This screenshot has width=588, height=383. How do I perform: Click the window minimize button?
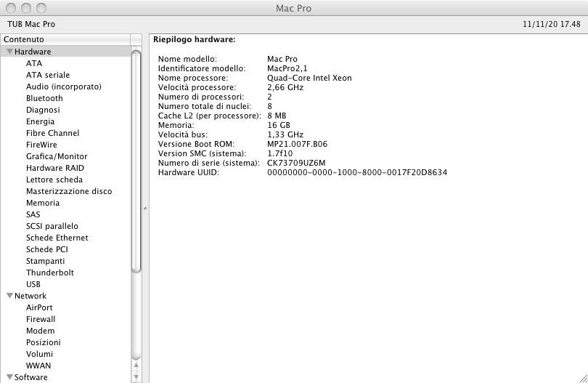tap(26, 8)
